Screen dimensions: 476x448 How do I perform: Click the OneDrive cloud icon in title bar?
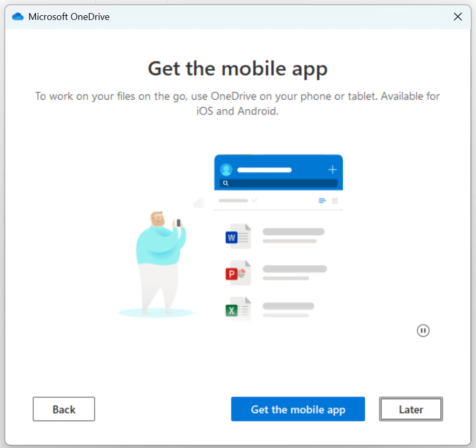point(18,17)
